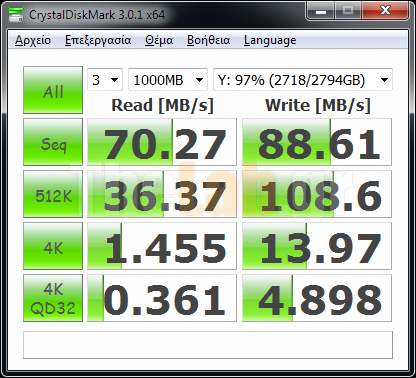Start the 4K benchmark test
The image size is (416, 378).
click(53, 246)
